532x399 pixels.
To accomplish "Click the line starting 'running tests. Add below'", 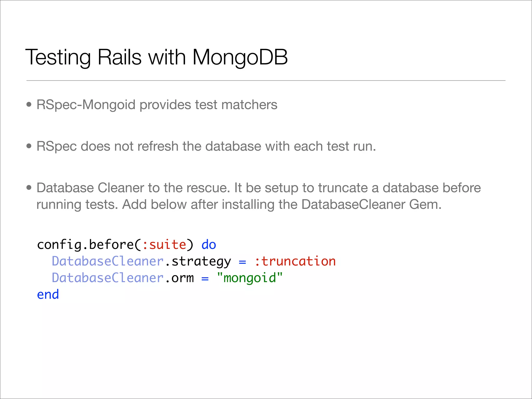I will (239, 204).
